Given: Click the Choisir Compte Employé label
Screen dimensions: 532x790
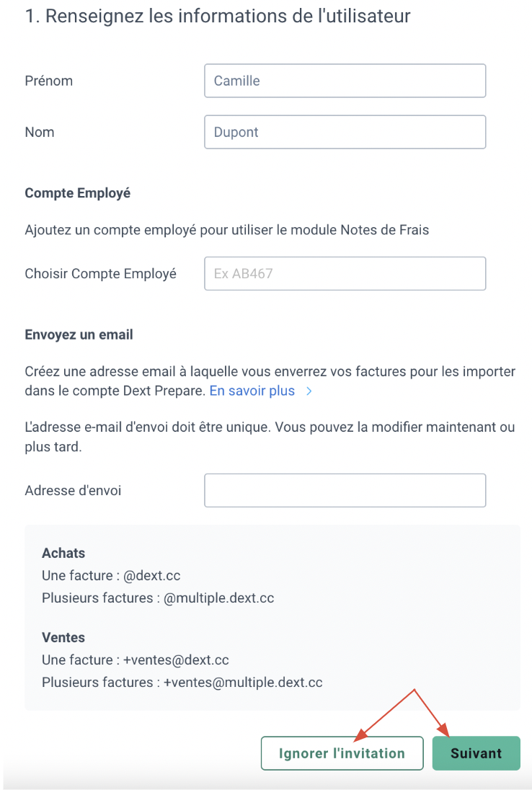Looking at the screenshot, I should 101,274.
